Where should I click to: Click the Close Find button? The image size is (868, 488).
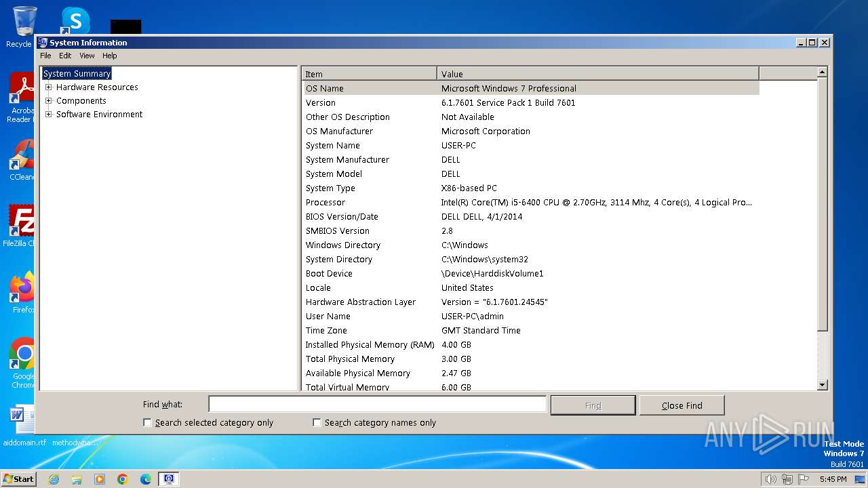click(x=682, y=405)
